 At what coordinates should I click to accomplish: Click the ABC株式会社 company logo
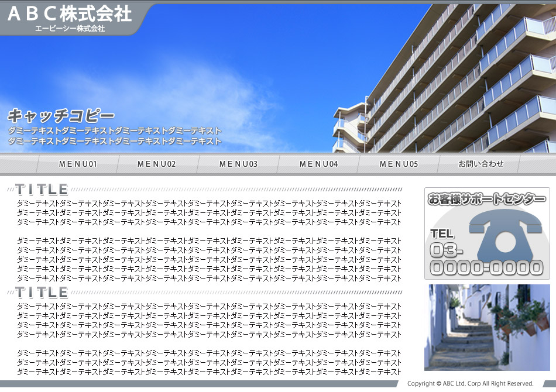point(70,13)
